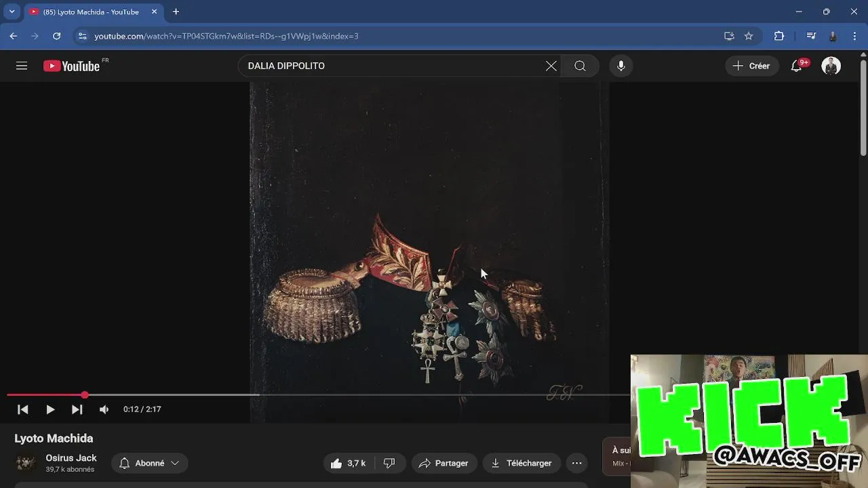Viewport: 868px width, 488px height.
Task: Click the 0:12 / 2:17 time display
Action: point(142,409)
